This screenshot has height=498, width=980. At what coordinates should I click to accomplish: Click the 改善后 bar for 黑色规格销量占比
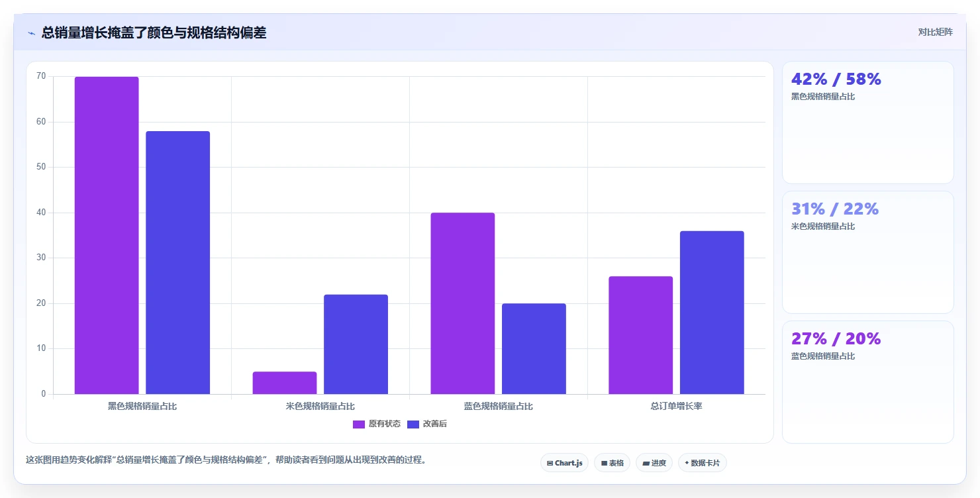(x=177, y=263)
